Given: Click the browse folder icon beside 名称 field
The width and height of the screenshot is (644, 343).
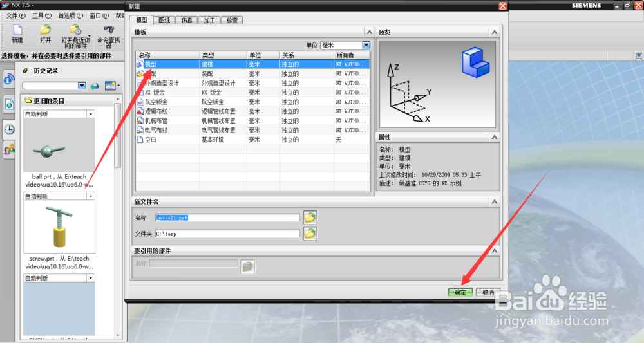Looking at the screenshot, I should click(310, 218).
